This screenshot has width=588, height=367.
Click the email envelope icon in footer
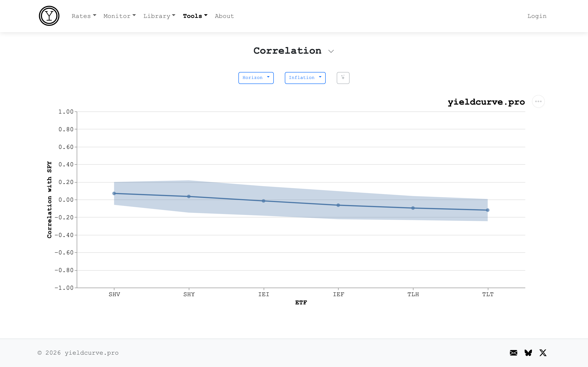tap(513, 353)
